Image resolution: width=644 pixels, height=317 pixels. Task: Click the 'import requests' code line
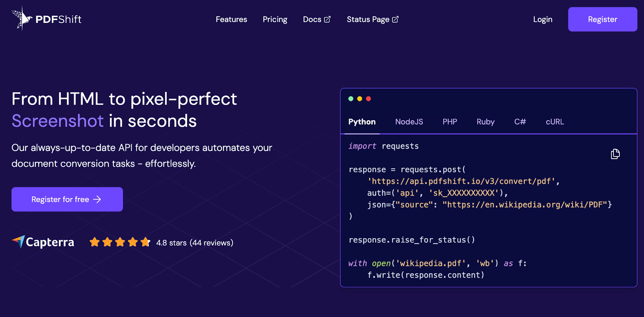pyautogui.click(x=384, y=146)
